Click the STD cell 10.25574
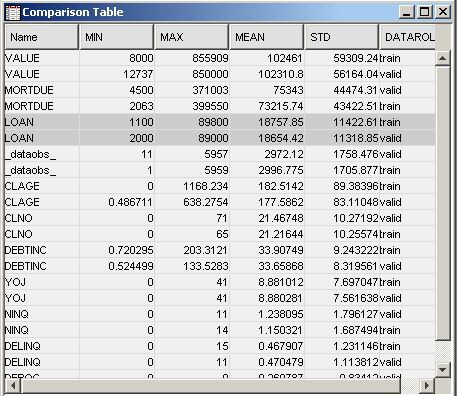Viewport: 457px width, 396px height. (342, 234)
